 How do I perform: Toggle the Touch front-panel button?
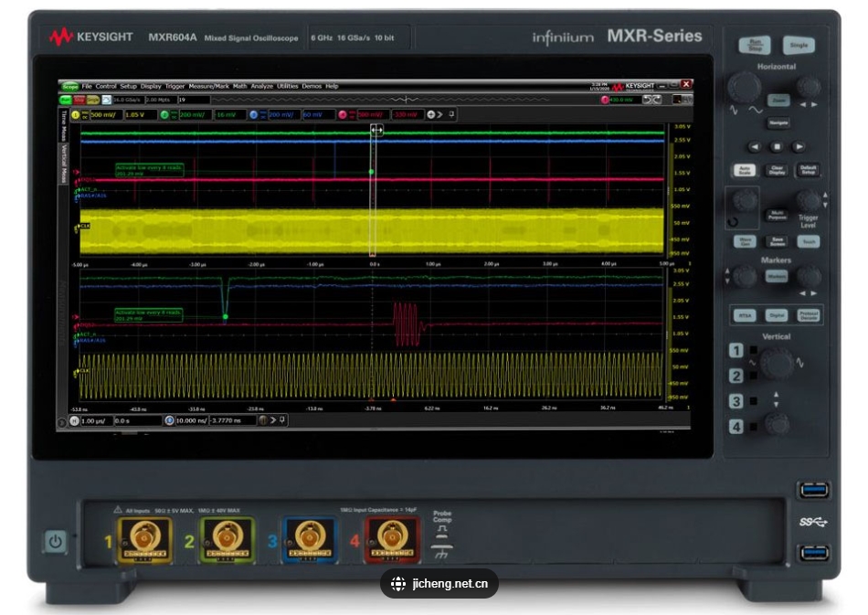[x=809, y=241]
